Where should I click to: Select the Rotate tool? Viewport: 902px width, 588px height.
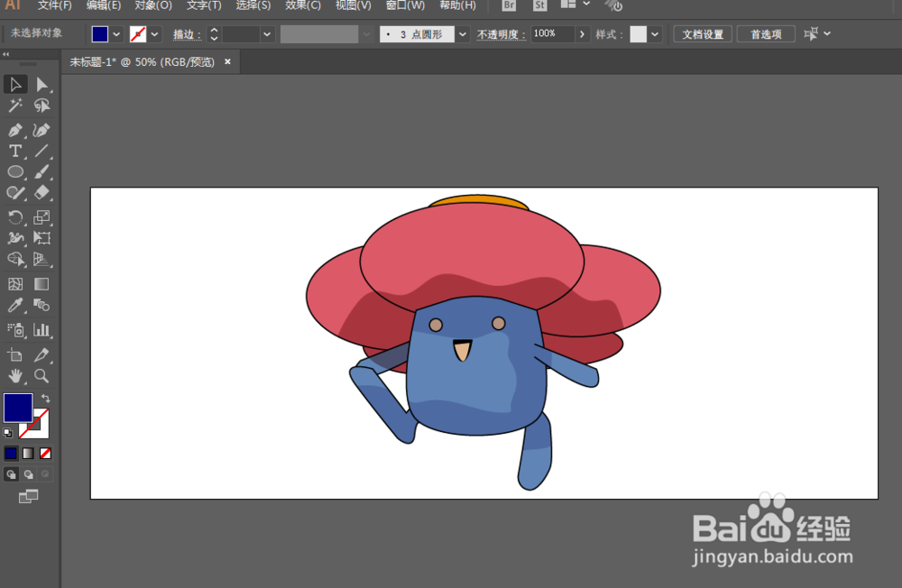coord(15,217)
